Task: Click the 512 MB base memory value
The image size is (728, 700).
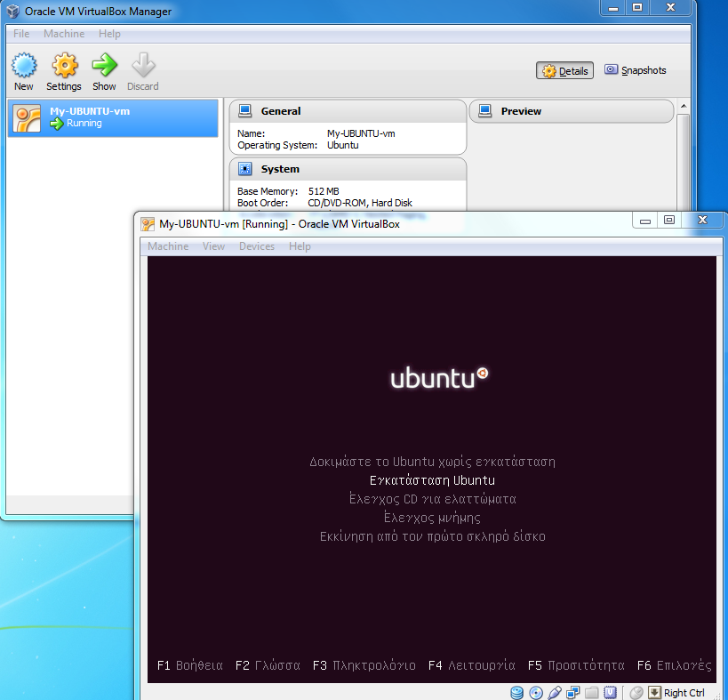Action: (x=324, y=191)
